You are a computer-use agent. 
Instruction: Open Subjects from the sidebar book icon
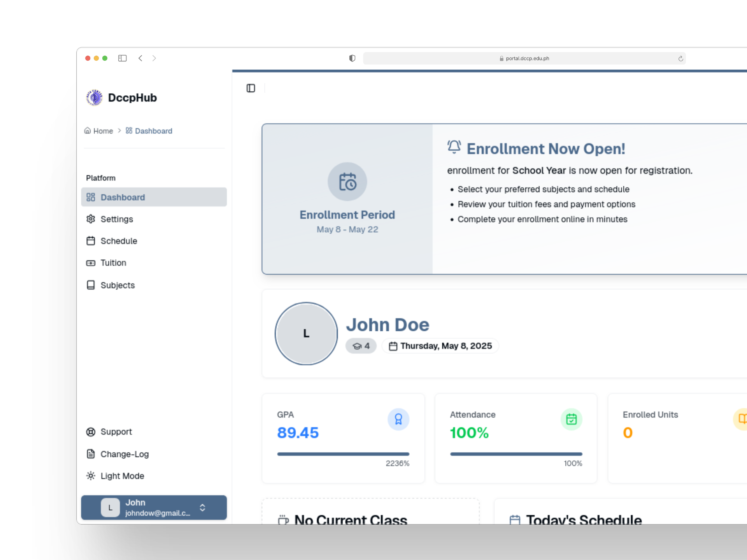click(x=91, y=285)
